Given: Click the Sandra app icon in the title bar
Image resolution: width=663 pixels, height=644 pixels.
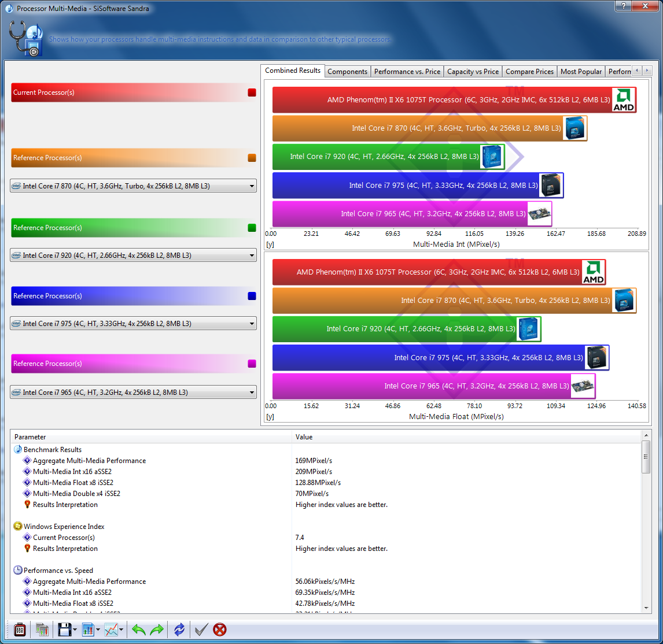Looking at the screenshot, I should click(x=9, y=9).
